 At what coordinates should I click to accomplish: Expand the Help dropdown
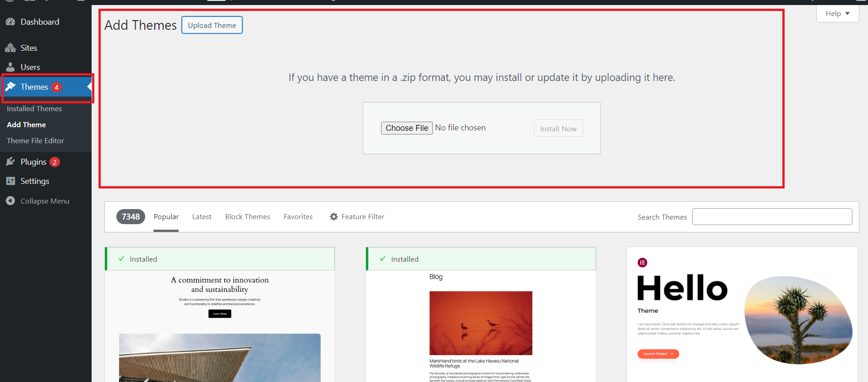point(837,14)
